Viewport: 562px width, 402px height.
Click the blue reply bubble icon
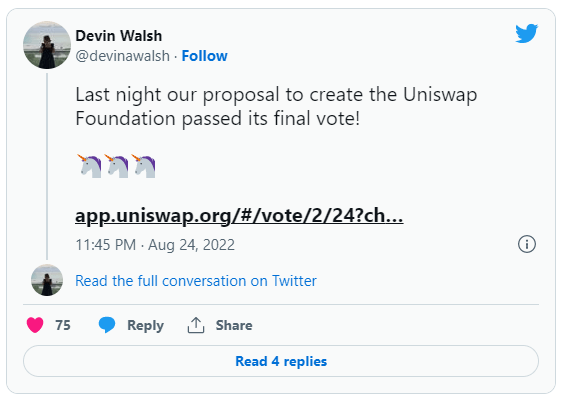(107, 325)
